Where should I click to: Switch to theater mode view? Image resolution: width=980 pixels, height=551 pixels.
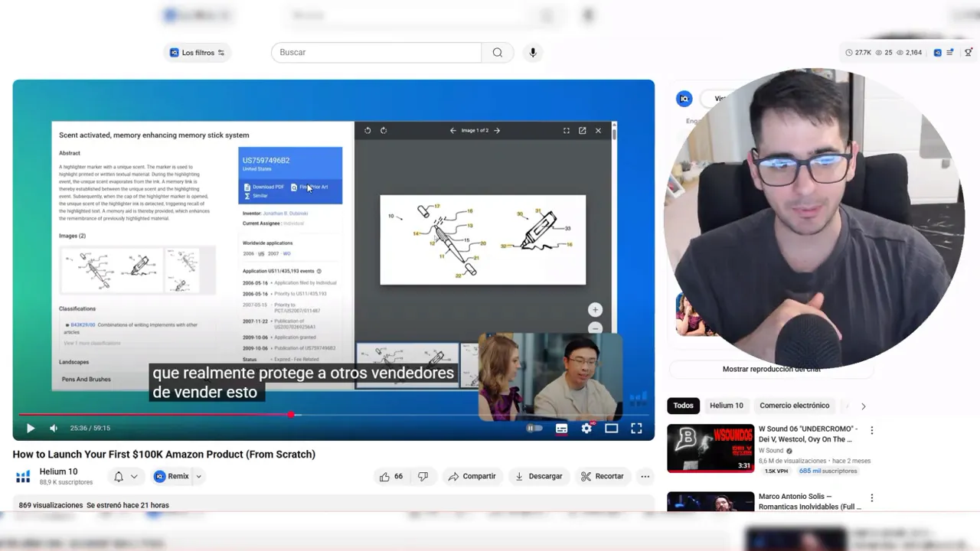coord(611,429)
